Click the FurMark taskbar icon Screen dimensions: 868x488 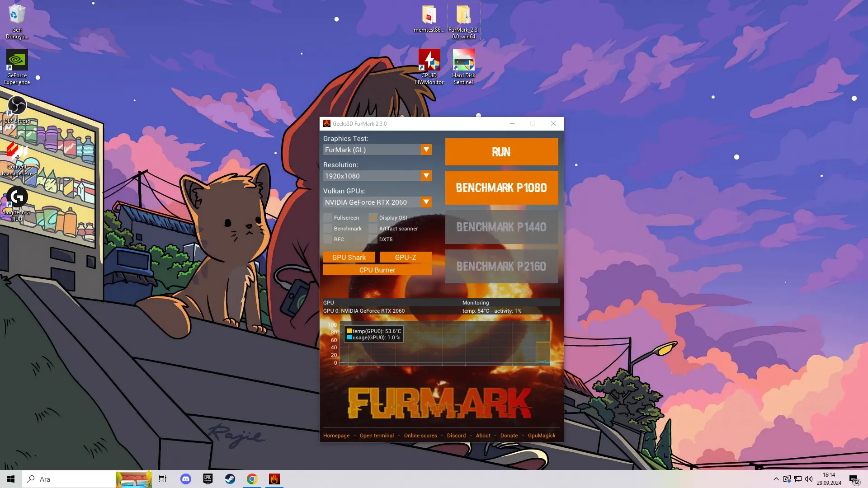pyautogui.click(x=274, y=479)
